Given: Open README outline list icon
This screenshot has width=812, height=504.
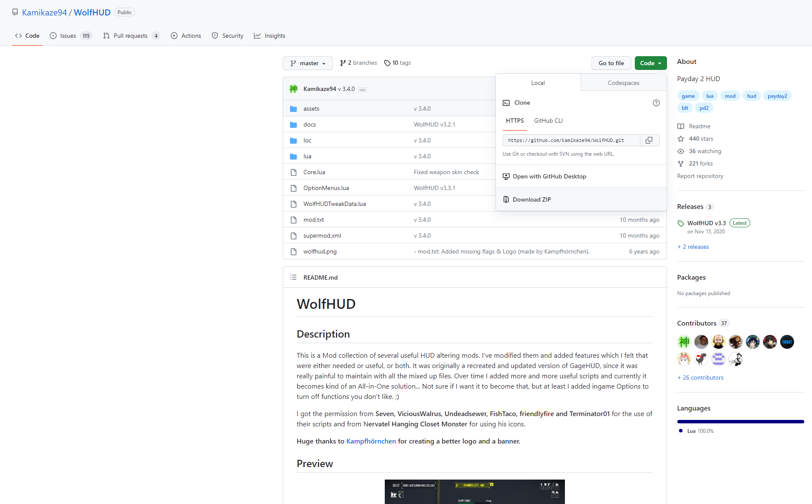Looking at the screenshot, I should click(x=293, y=278).
